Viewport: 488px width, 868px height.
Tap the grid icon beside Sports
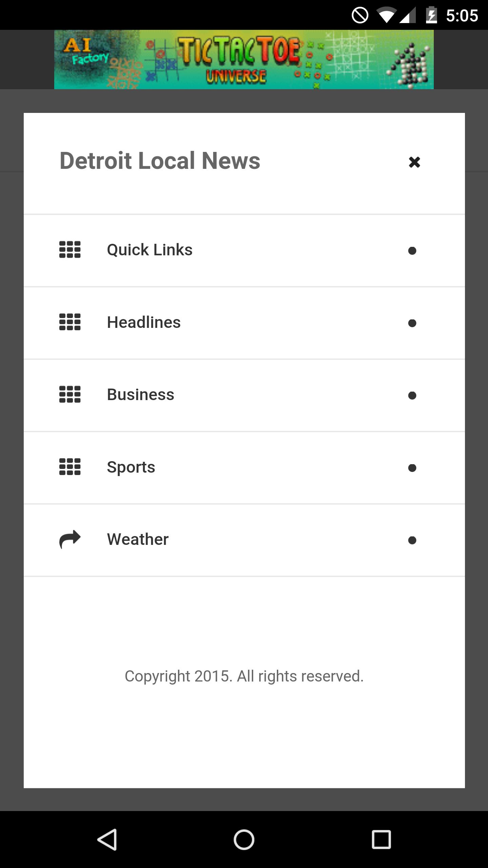(70, 467)
